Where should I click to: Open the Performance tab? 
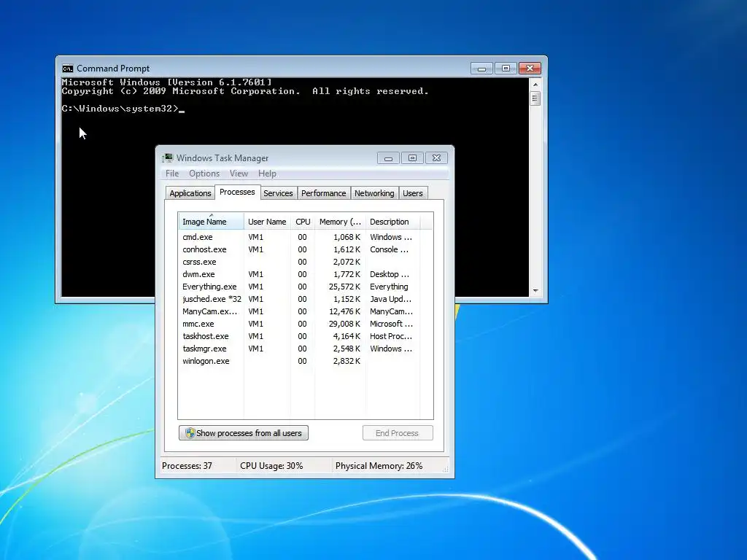click(323, 193)
